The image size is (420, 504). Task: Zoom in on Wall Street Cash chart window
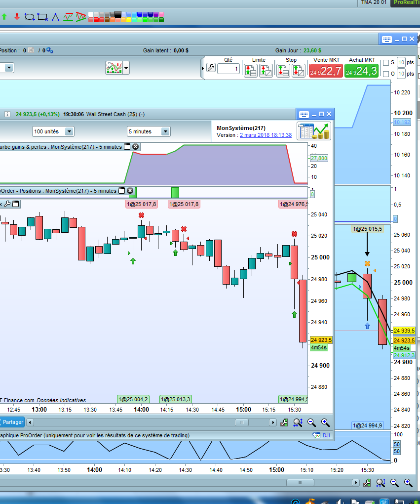(x=325, y=422)
